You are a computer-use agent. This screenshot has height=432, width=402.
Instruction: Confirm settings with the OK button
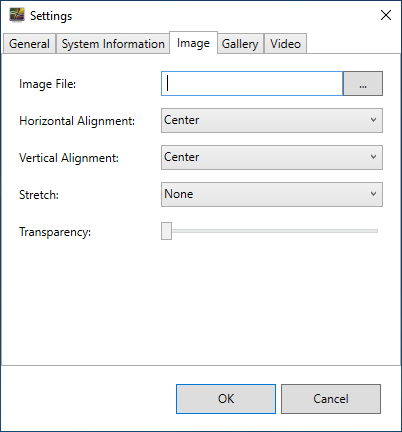click(x=226, y=399)
